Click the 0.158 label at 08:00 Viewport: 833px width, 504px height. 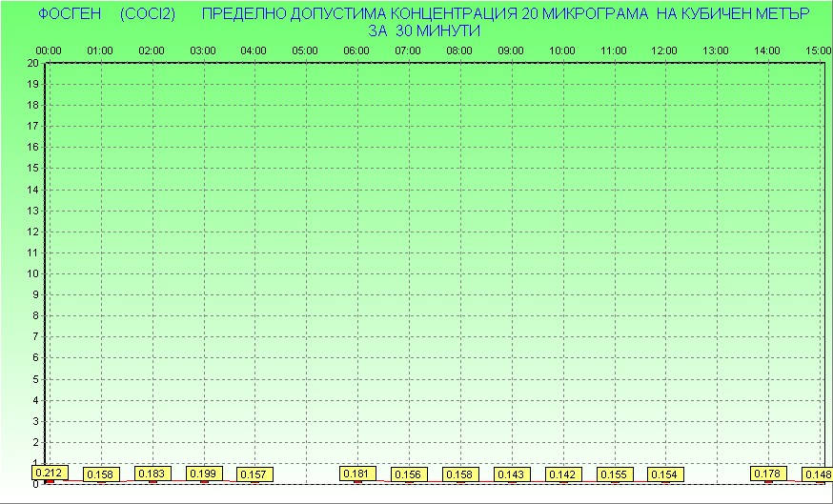(x=460, y=474)
